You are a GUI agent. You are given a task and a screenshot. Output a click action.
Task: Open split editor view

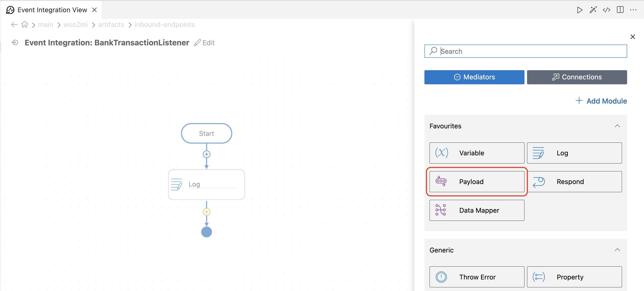tap(620, 10)
